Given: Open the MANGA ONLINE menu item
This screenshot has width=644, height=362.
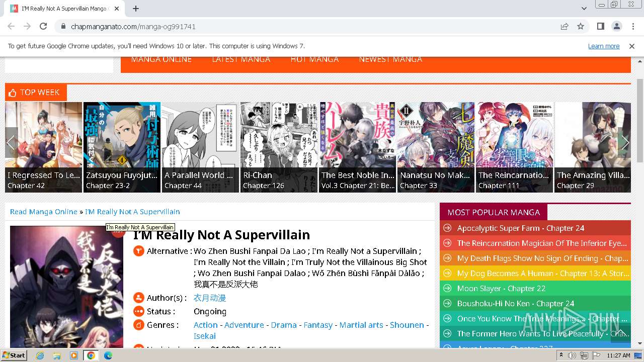Looking at the screenshot, I should pyautogui.click(x=162, y=59).
